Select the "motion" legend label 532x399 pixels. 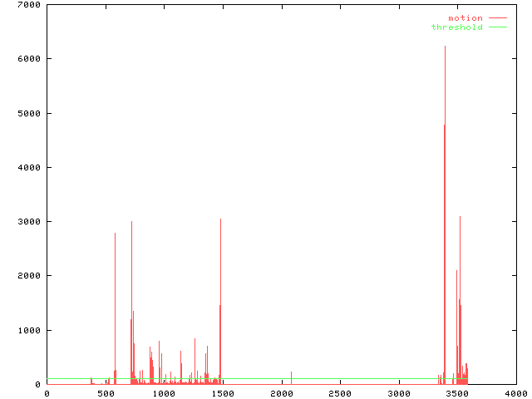coord(465,18)
